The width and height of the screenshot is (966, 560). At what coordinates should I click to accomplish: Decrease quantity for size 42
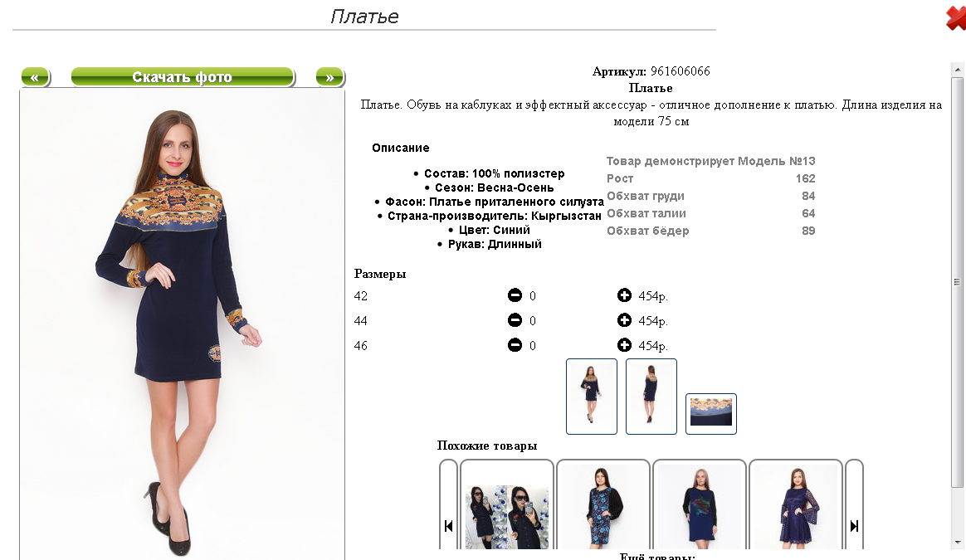[x=515, y=295]
